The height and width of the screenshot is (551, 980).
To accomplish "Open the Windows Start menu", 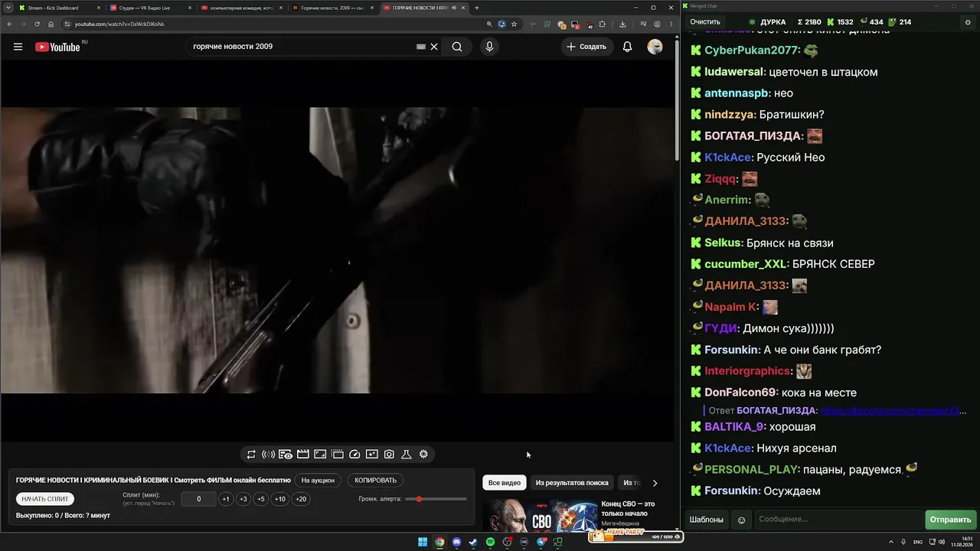I will click(x=423, y=543).
